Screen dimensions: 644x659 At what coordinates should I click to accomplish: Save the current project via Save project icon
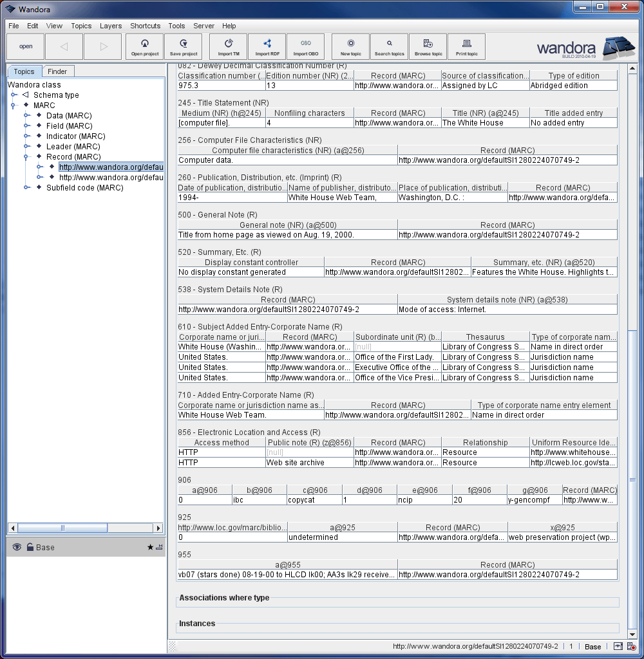[183, 46]
